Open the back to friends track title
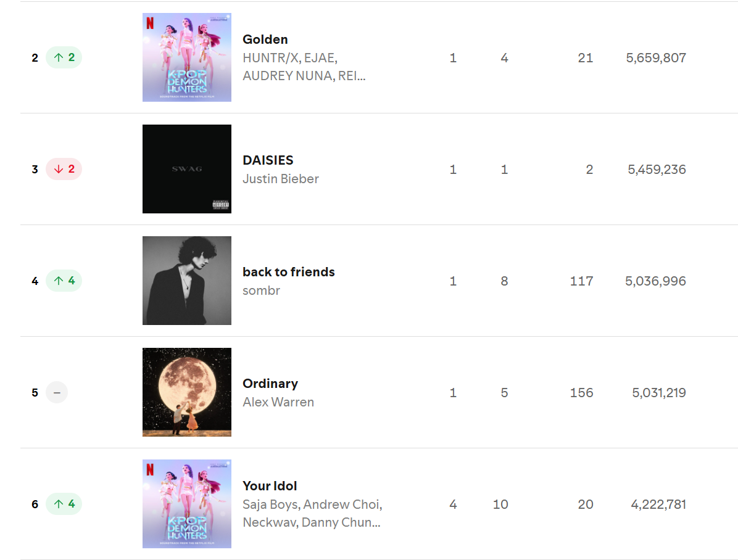This screenshot has width=738, height=560. [289, 272]
